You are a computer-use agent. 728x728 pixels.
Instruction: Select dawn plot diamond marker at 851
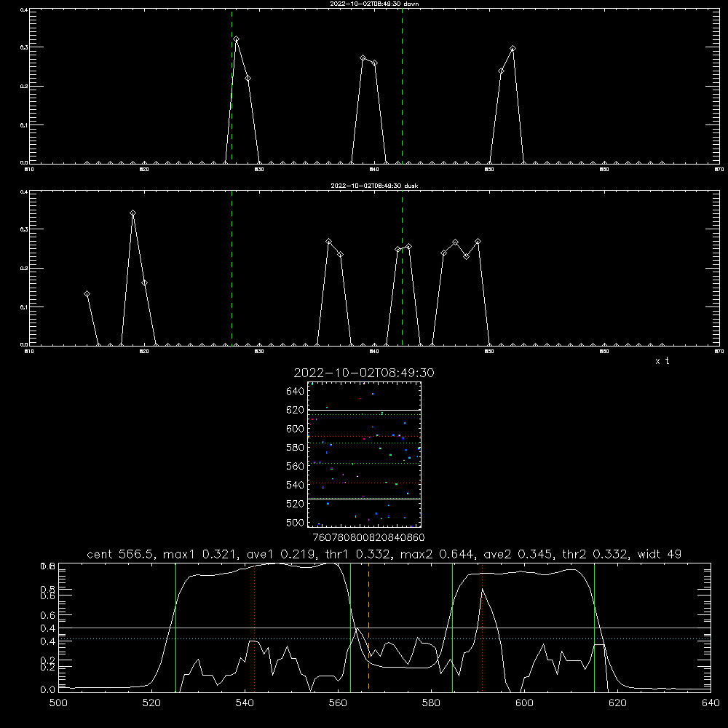tap(501, 71)
